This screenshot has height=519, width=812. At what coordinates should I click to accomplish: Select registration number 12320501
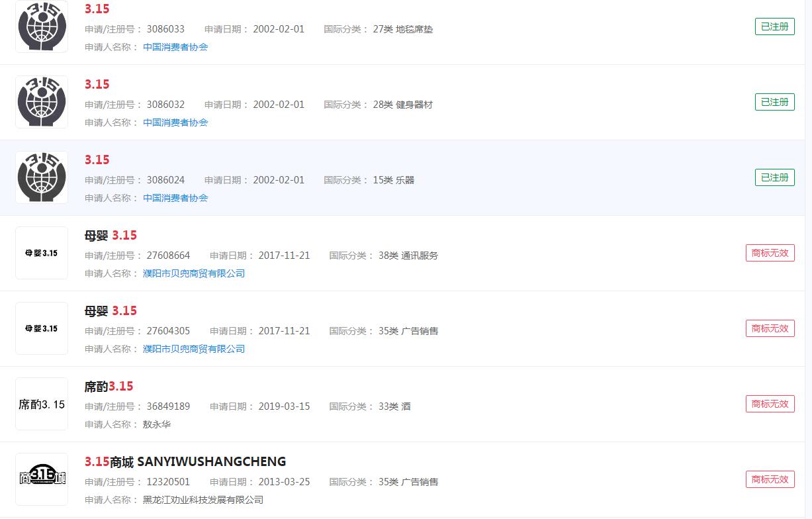click(x=168, y=482)
